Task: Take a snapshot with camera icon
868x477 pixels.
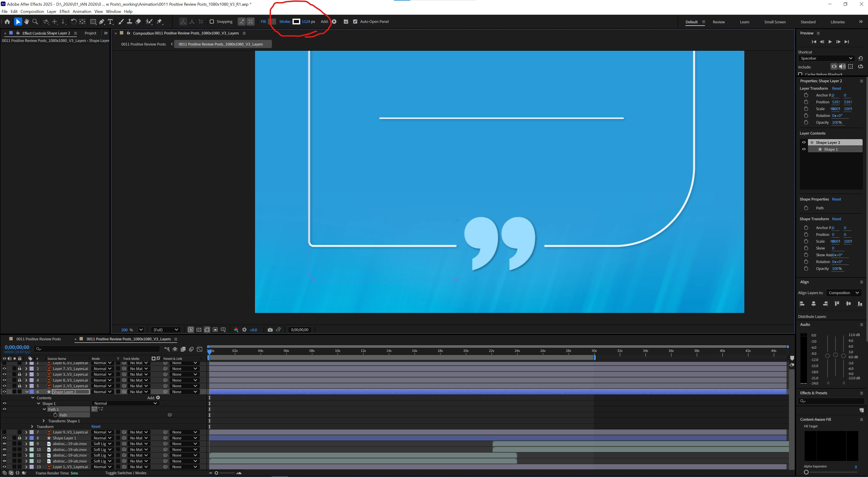Action: (x=270, y=330)
